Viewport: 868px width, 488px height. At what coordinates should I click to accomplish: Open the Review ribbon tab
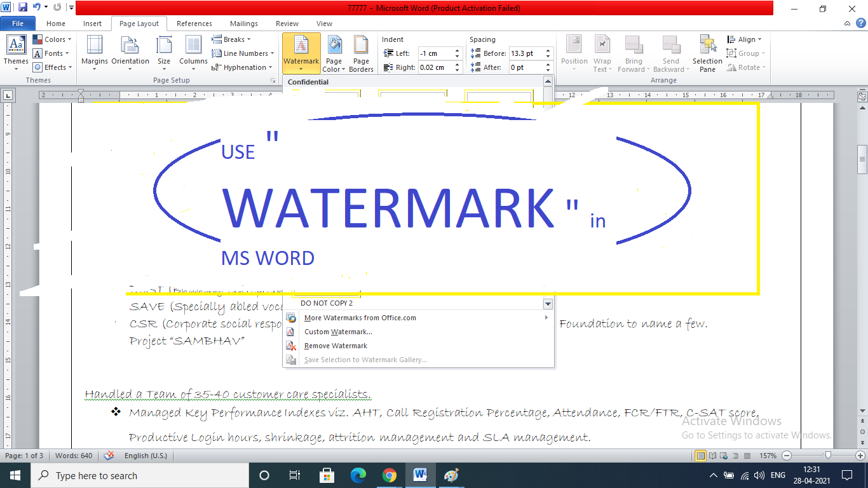tap(287, 23)
